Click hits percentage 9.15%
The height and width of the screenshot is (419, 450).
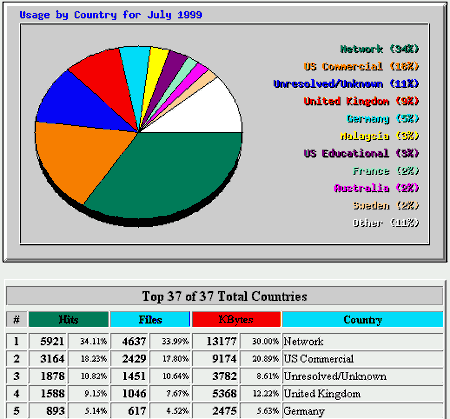(96, 393)
